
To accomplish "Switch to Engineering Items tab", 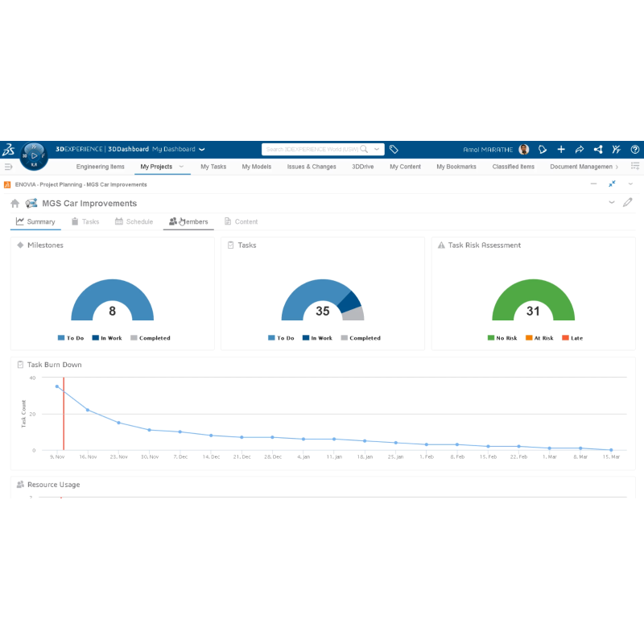I will click(100, 167).
